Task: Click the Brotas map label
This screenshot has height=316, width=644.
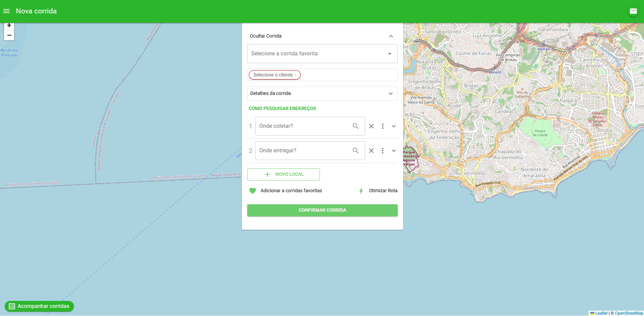Action: pyautogui.click(x=471, y=86)
